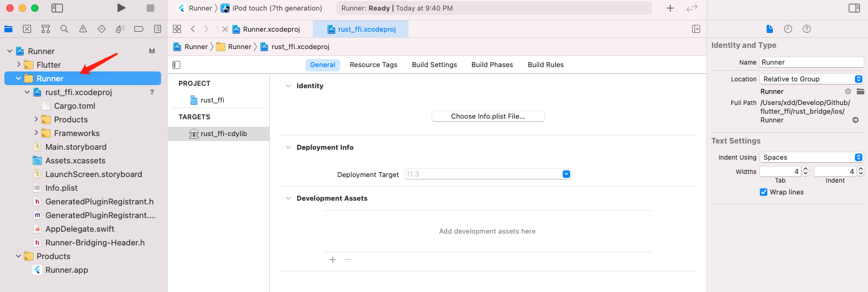Open the Location Relative to Group dropdown
This screenshot has height=292, width=868.
(811, 79)
